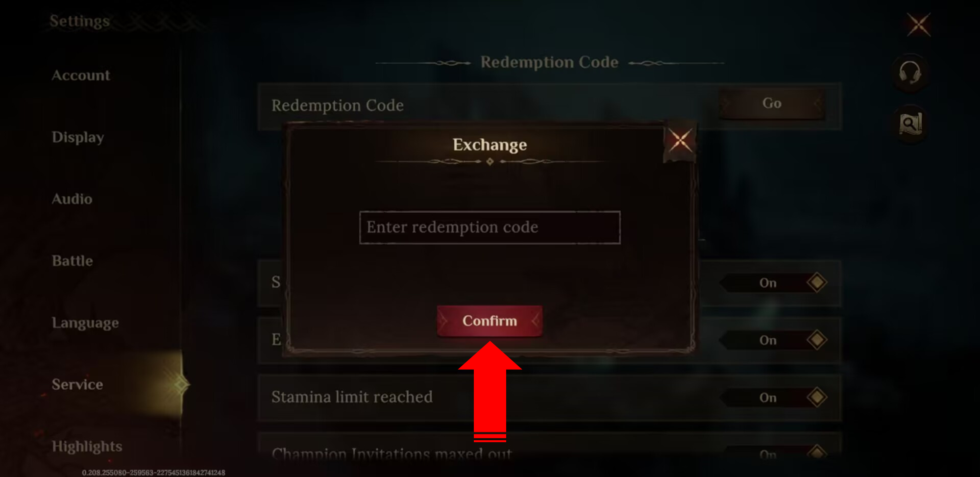
Task: Click the Exchange dialog title
Action: coord(490,145)
